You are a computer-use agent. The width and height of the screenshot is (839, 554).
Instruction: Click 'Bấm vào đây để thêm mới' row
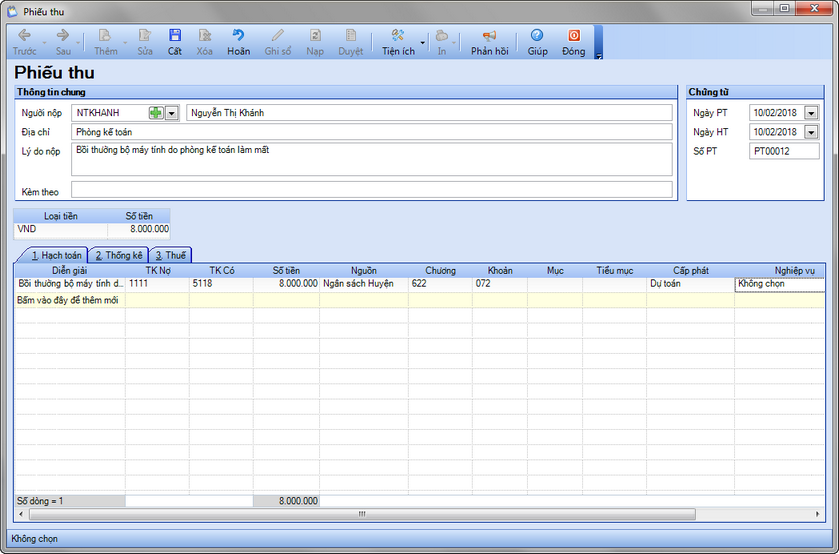(x=68, y=300)
